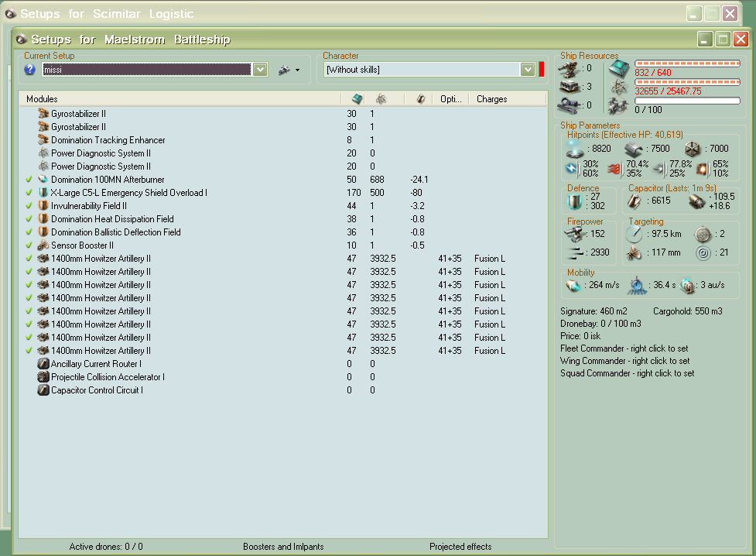
Task: Click the scan resolution icon beside 117 mm
Action: 634,252
